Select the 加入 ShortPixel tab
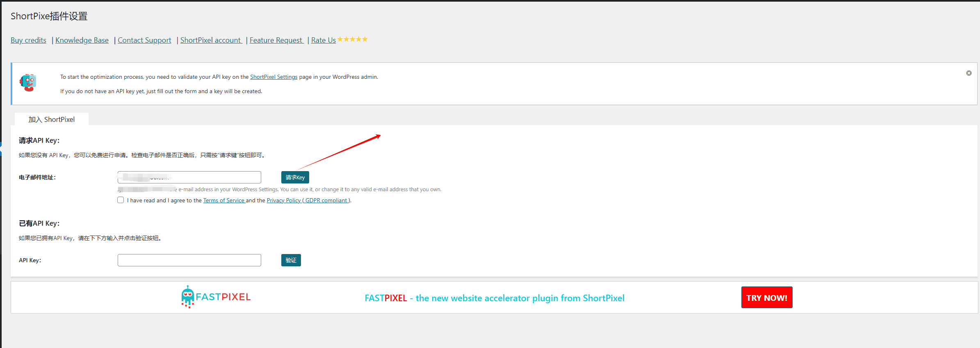 pos(52,119)
